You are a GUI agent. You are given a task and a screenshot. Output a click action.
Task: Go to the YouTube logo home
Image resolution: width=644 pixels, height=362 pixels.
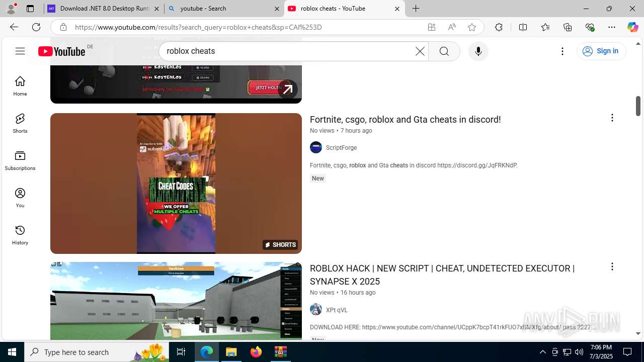62,51
